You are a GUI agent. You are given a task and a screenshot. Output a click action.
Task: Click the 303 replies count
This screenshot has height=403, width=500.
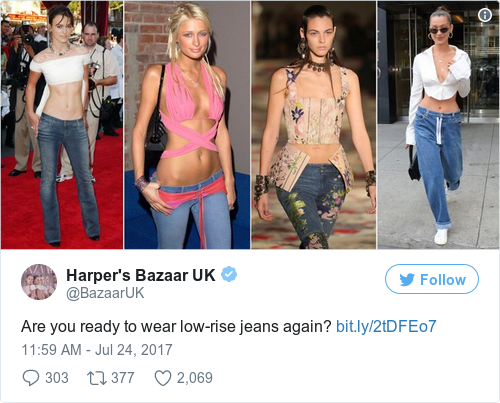point(57,378)
